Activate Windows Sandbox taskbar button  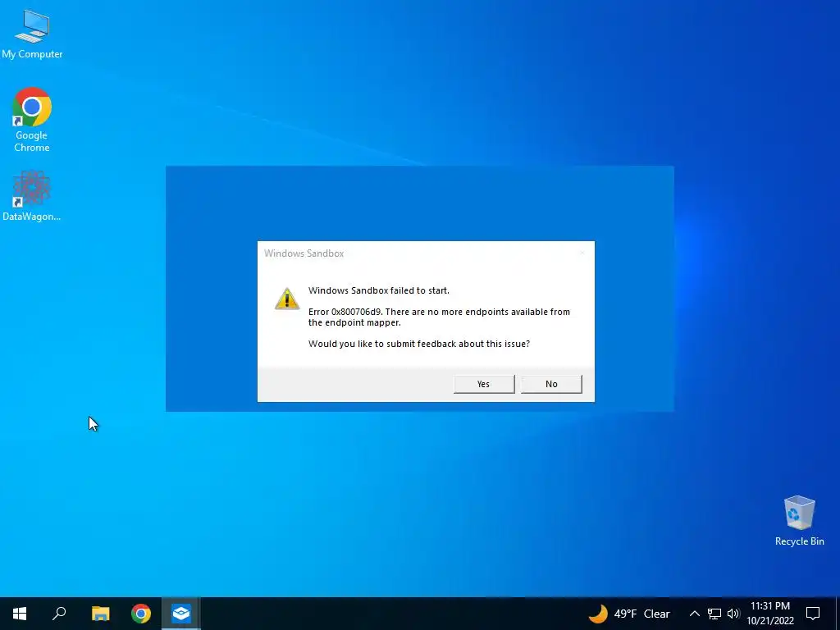coord(181,614)
